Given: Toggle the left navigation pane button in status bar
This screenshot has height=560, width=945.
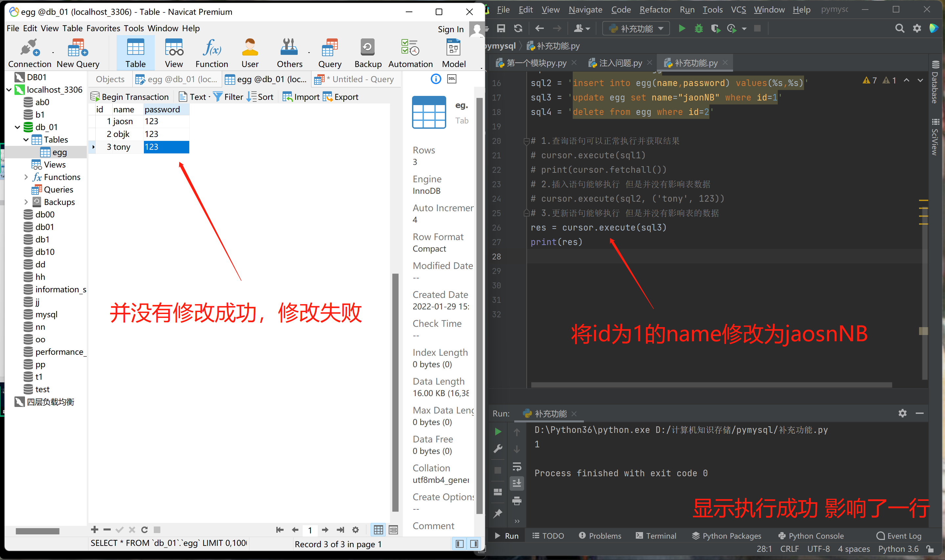Looking at the screenshot, I should (x=459, y=544).
